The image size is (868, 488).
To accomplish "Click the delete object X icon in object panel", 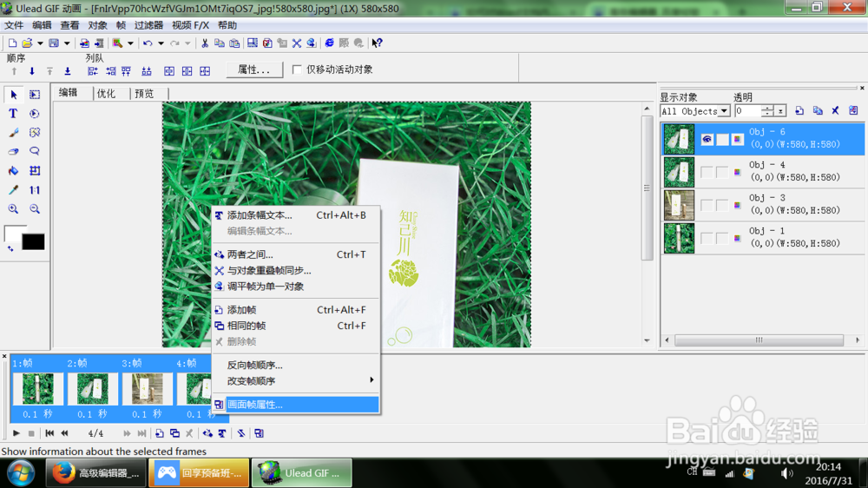I will click(x=835, y=111).
